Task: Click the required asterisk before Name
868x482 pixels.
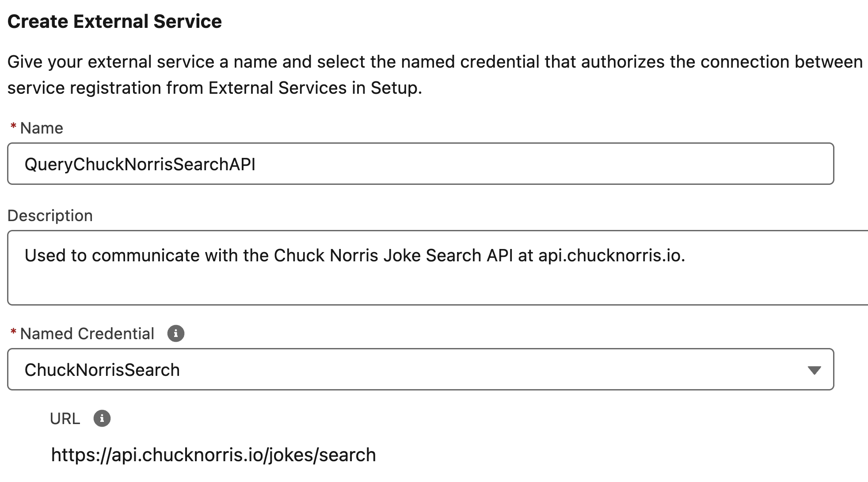Action: [13, 127]
